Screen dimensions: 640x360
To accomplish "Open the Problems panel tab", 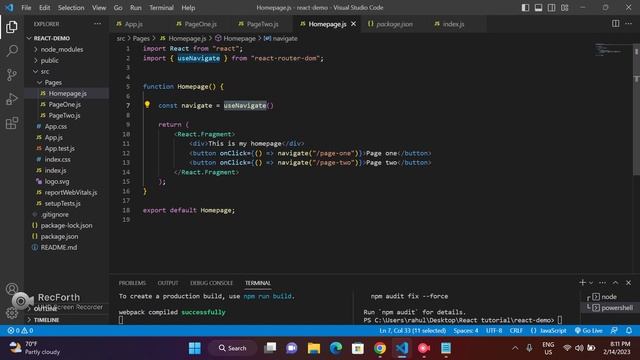I will pos(132,283).
